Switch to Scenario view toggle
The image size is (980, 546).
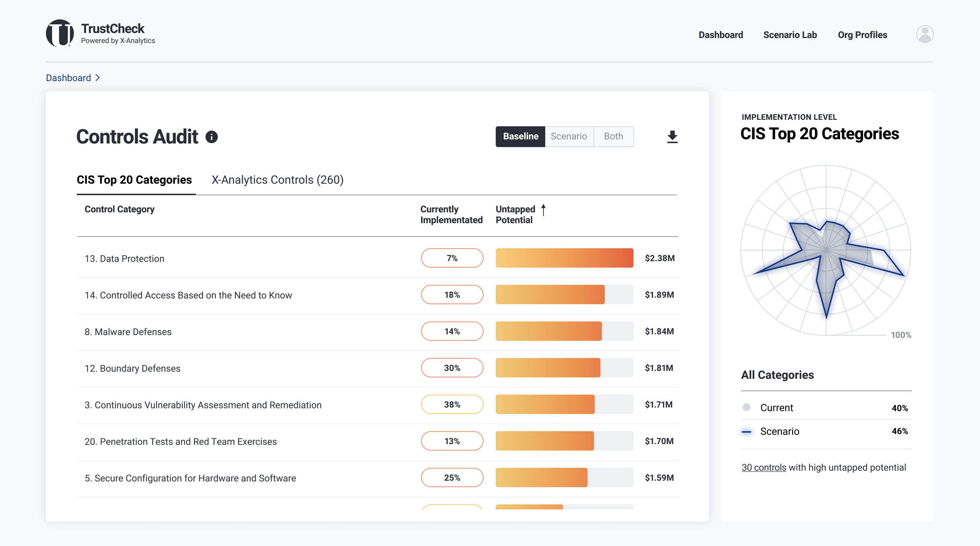[x=569, y=137]
